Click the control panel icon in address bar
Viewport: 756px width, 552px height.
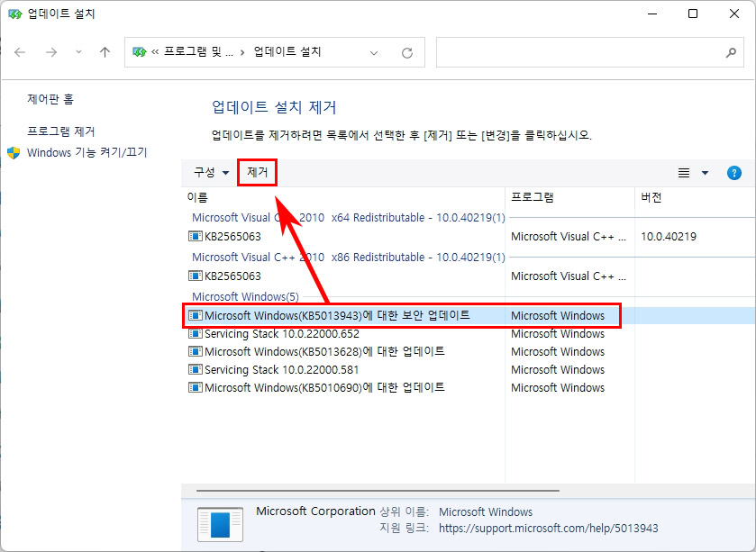139,52
